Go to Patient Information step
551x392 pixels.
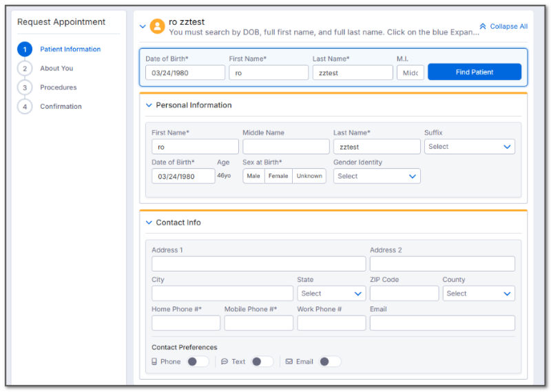(70, 49)
